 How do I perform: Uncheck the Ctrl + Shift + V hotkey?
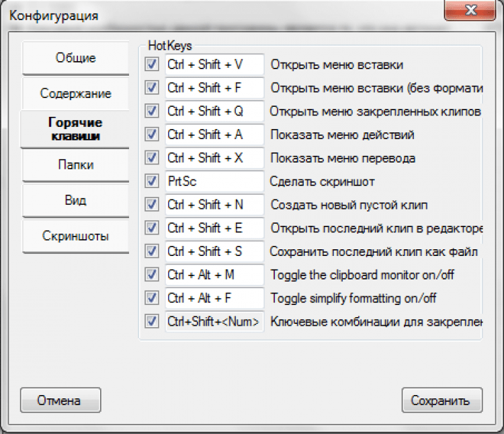click(x=152, y=65)
